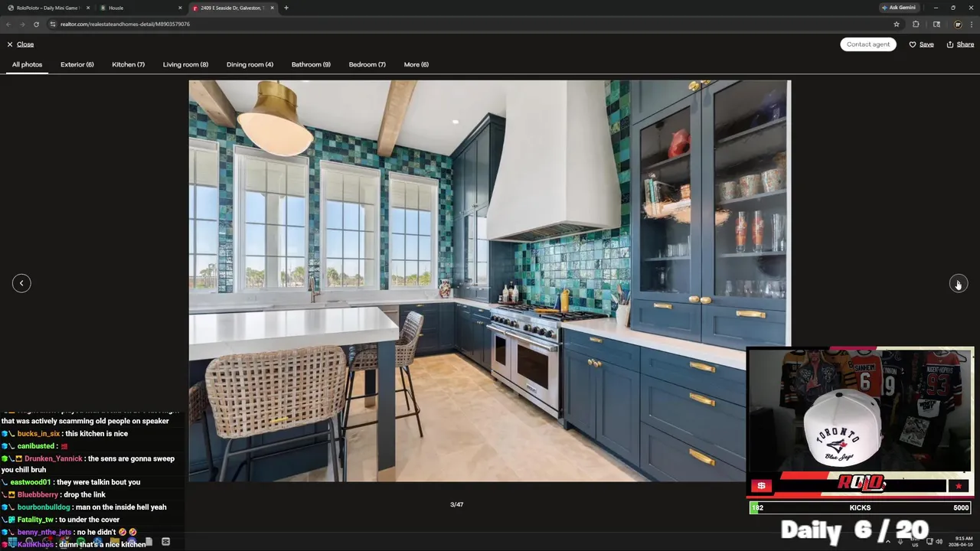This screenshot has width=980, height=551.
Task: Click the webcam overlay video
Action: click(861, 410)
